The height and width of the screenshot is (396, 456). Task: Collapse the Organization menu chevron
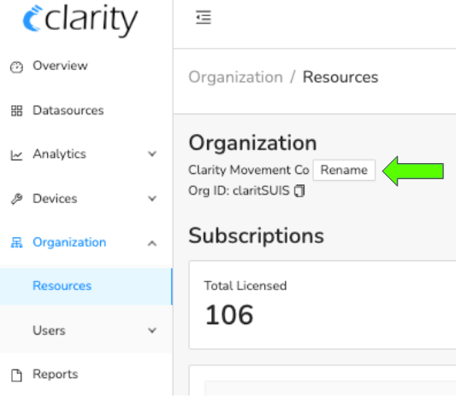coord(152,243)
